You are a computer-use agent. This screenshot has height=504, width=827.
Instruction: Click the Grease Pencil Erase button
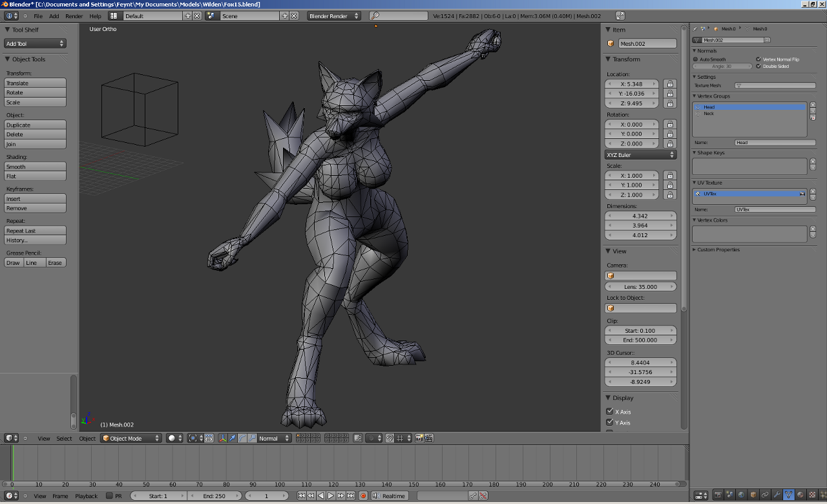pyautogui.click(x=56, y=262)
